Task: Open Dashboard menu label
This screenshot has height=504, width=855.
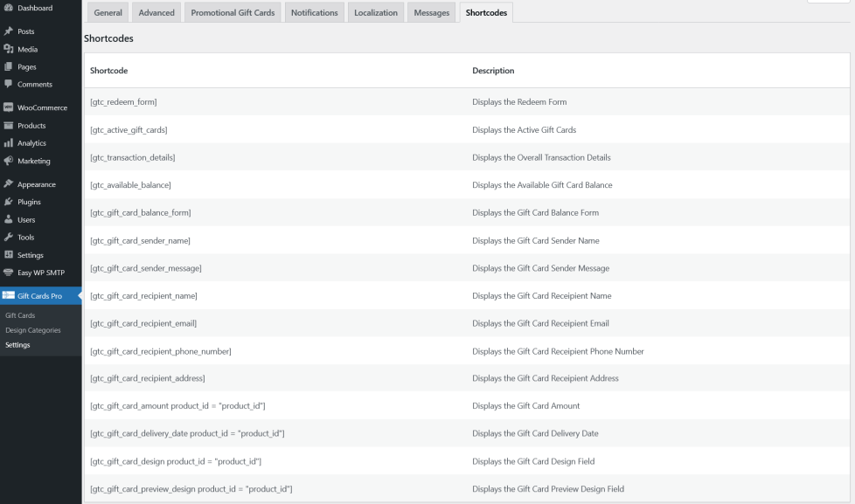Action: pyautogui.click(x=35, y=8)
